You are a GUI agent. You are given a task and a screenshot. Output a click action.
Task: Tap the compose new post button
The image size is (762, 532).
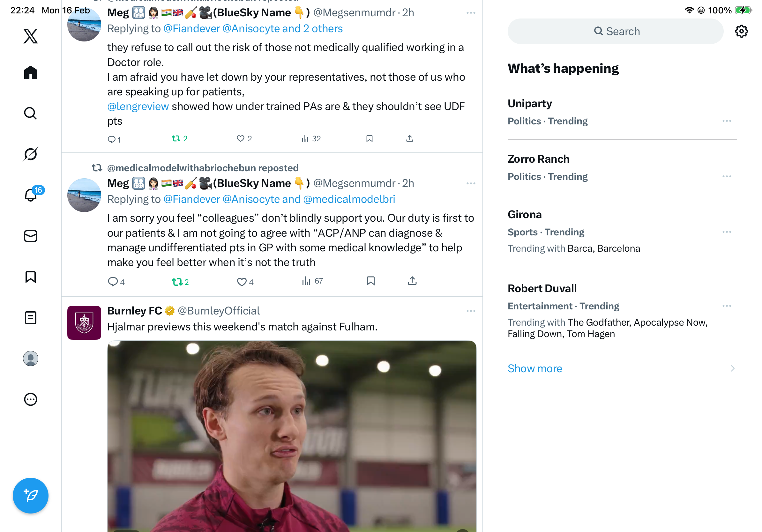[x=31, y=496]
